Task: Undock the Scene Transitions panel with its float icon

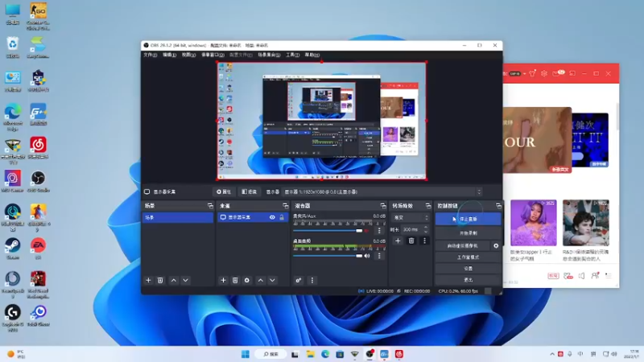Action: pos(428,206)
